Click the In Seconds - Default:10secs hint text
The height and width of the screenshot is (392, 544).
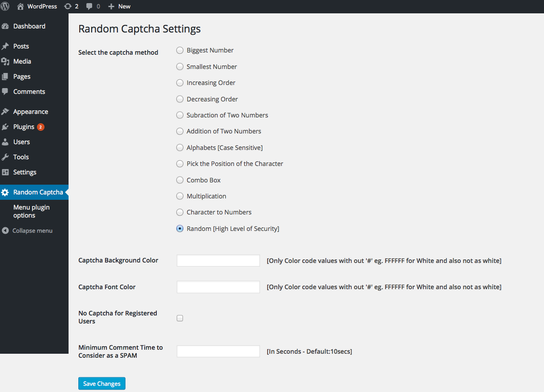coord(309,352)
